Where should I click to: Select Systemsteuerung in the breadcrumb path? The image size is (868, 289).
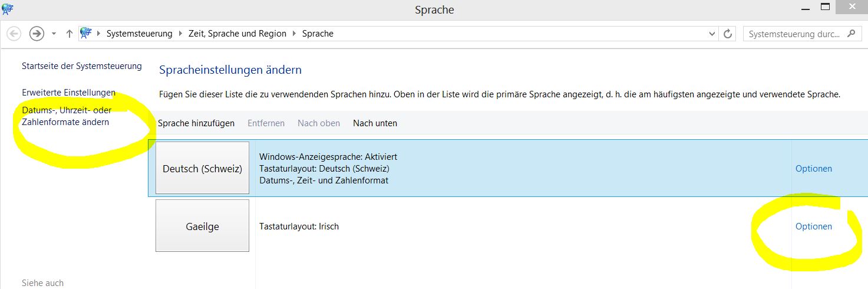(x=139, y=34)
